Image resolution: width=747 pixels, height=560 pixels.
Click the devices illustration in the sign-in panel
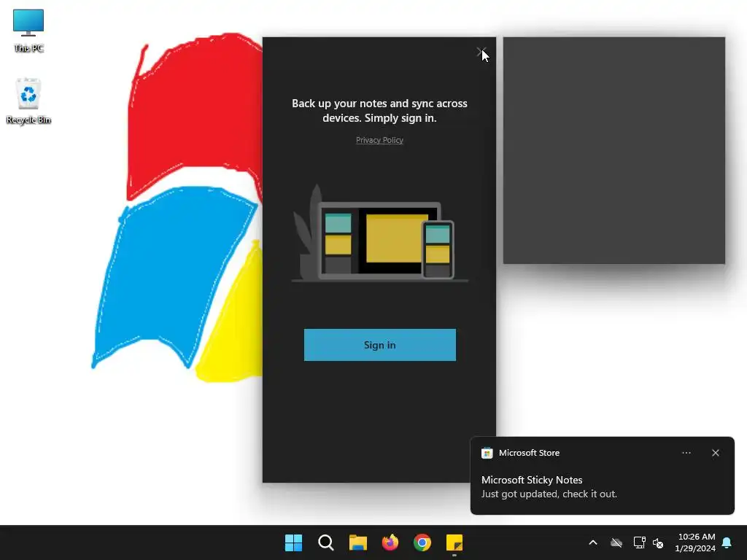(x=379, y=233)
